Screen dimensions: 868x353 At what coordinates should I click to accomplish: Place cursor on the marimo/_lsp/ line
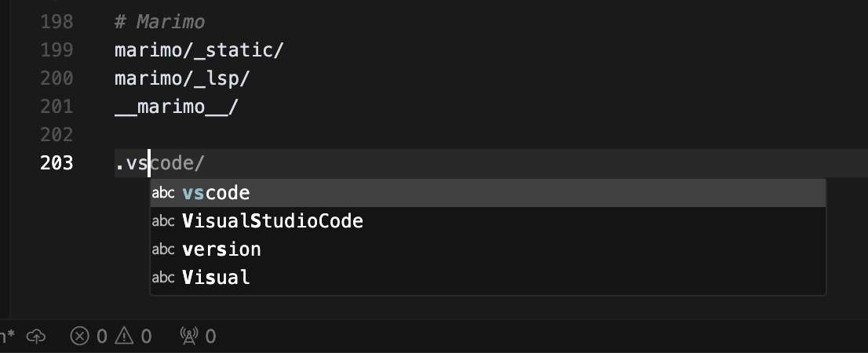(182, 78)
